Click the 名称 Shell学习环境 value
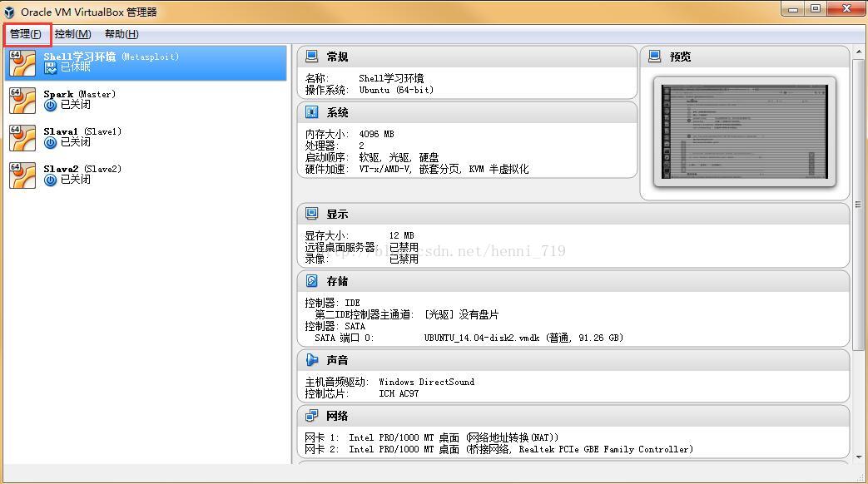Image resolution: width=868 pixels, height=484 pixels. tap(391, 78)
